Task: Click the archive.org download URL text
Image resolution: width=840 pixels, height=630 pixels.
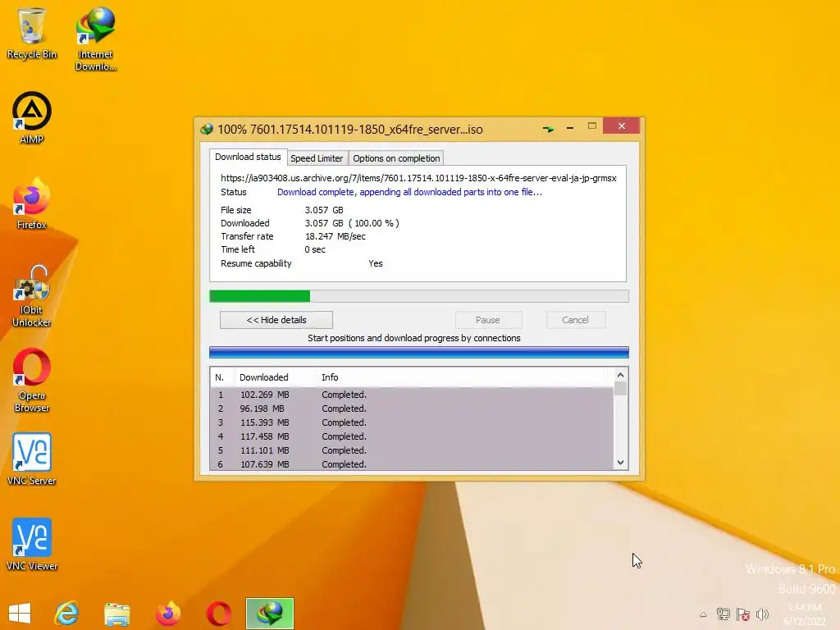Action: tap(418, 178)
